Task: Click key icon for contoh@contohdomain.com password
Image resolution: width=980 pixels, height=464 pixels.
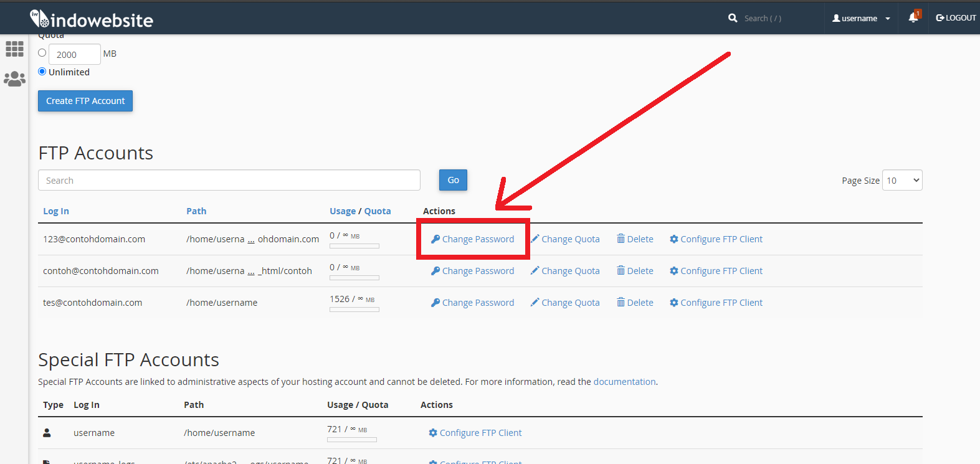Action: tap(435, 271)
